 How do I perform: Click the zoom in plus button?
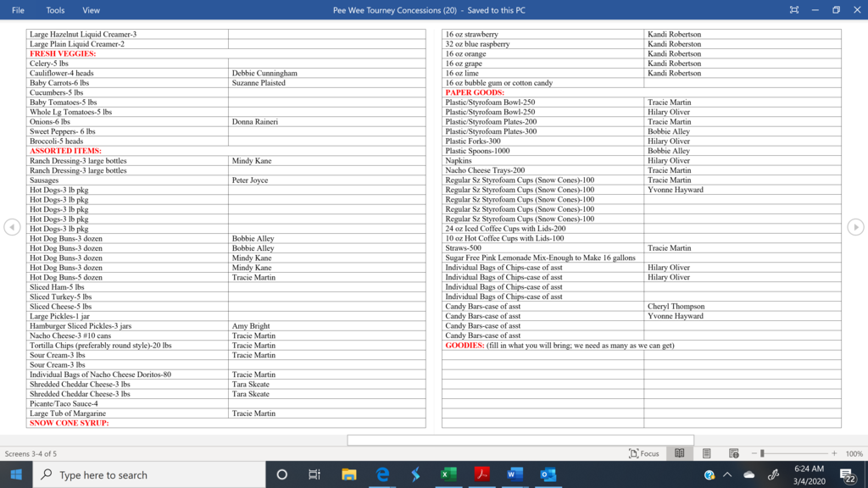(x=834, y=453)
